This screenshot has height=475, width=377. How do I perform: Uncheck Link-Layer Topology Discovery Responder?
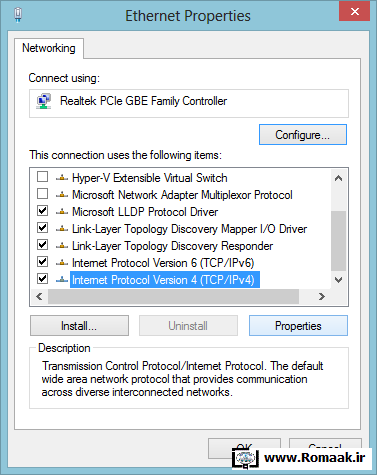[42, 245]
